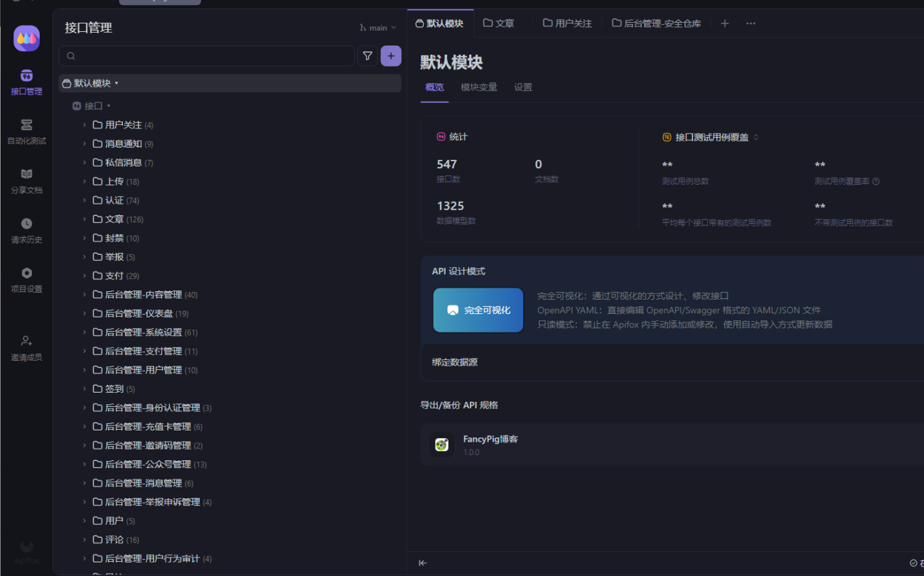Select the FancyPig博客 export item
Image resolution: width=924 pixels, height=576 pixels.
click(490, 445)
